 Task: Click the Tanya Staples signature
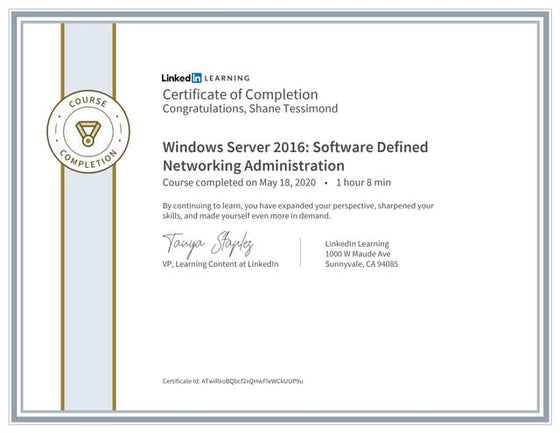click(x=208, y=244)
